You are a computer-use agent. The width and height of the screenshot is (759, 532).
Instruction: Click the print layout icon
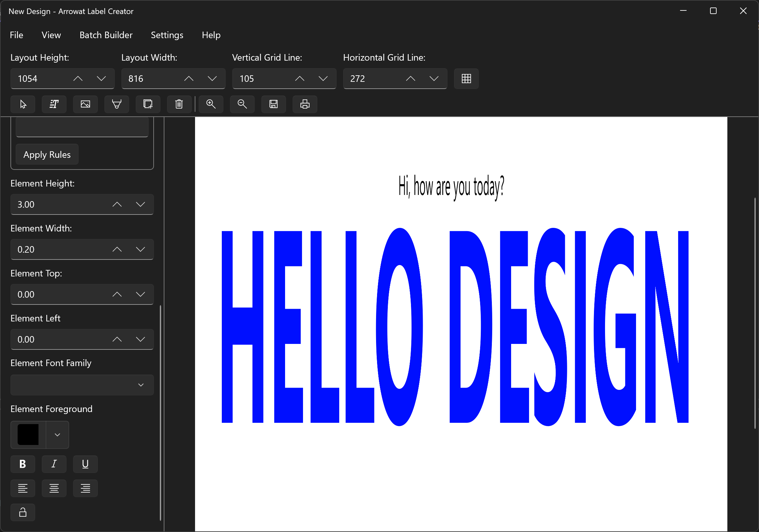tap(306, 104)
